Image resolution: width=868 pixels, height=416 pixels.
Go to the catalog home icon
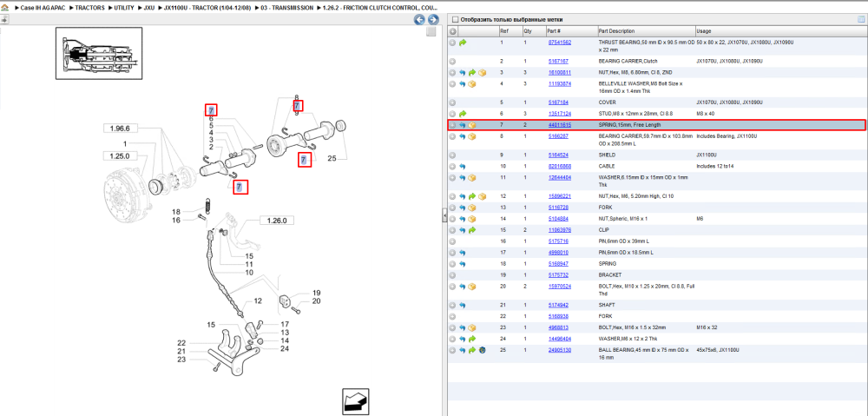[5, 9]
